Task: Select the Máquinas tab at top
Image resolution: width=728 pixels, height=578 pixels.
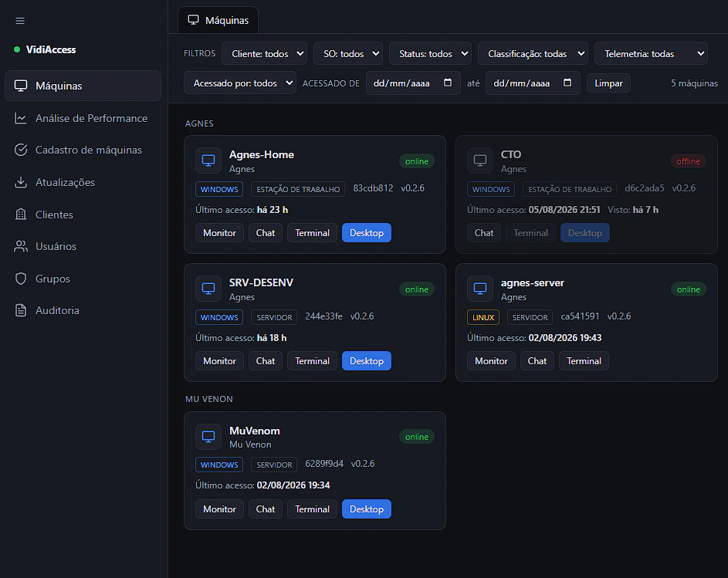Action: tap(218, 20)
